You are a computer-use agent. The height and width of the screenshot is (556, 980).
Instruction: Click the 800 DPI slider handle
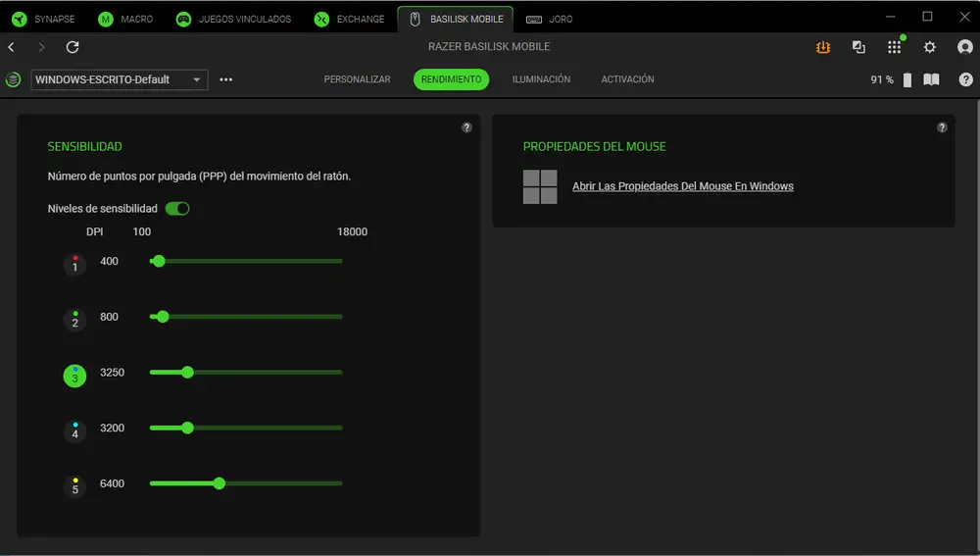[163, 317]
